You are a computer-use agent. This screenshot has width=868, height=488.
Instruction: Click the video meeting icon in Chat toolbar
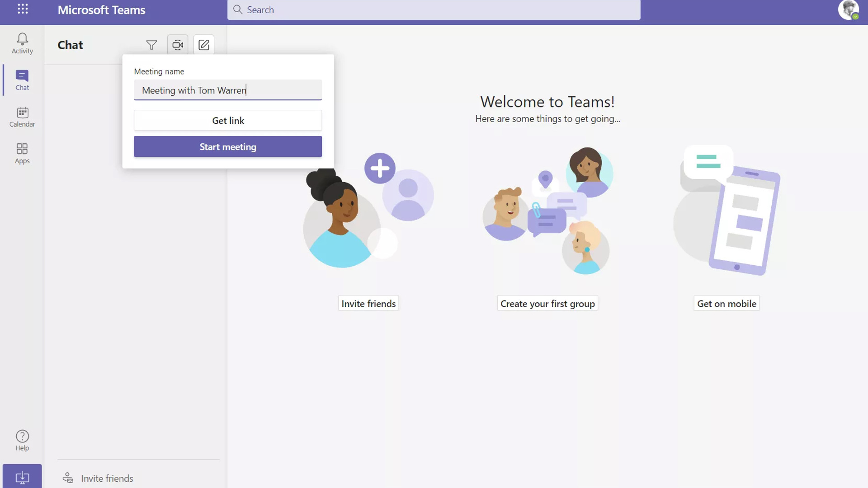177,44
